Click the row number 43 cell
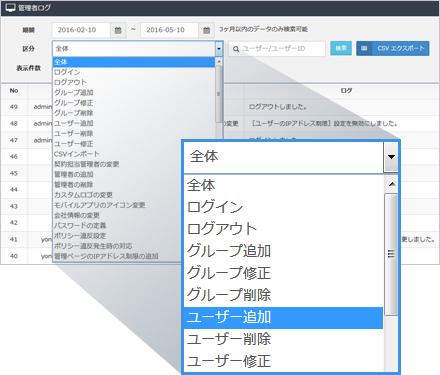This screenshot has height=375, width=440. click(14, 206)
